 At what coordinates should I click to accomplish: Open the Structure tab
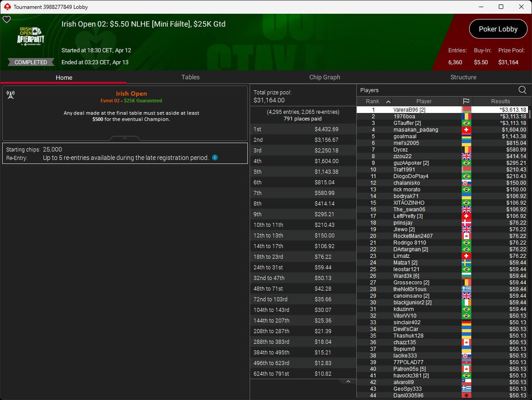pos(463,77)
